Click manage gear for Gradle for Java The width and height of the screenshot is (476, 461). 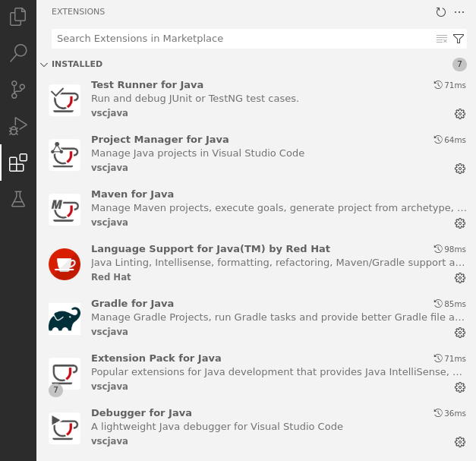tap(459, 333)
